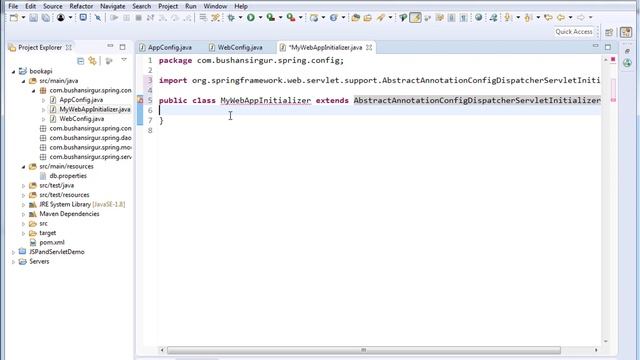Select WebConfig.java in Project Explorer
The width and height of the screenshot is (640, 360).
82,119
